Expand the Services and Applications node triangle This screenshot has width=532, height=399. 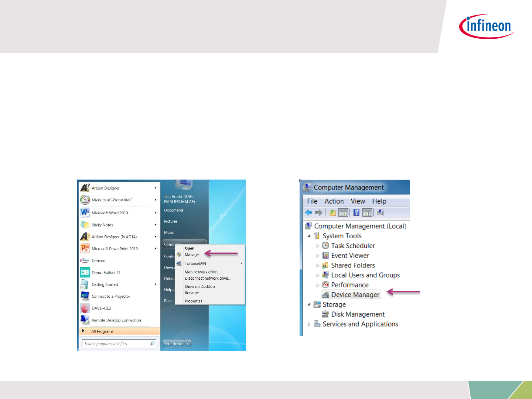click(x=309, y=324)
